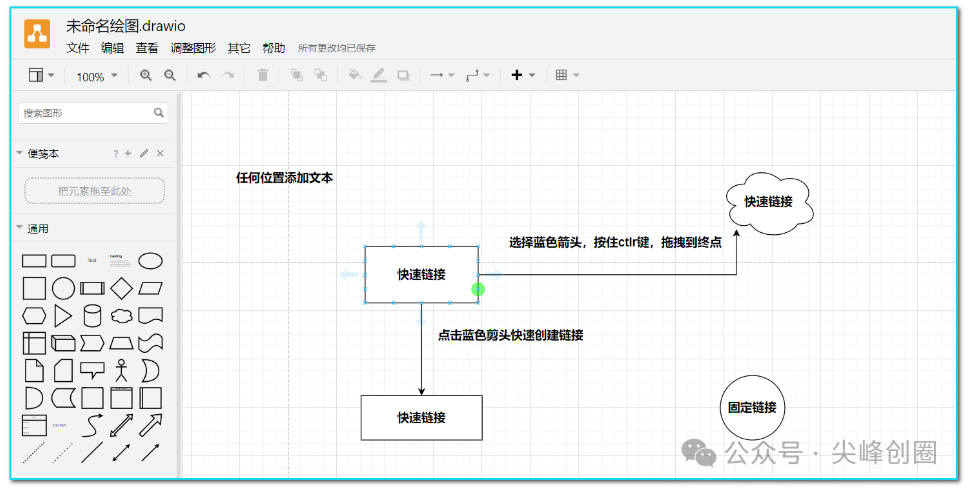This screenshot has height=491, width=968.
Task: Select the dashed line shape in palette
Action: tap(34, 453)
